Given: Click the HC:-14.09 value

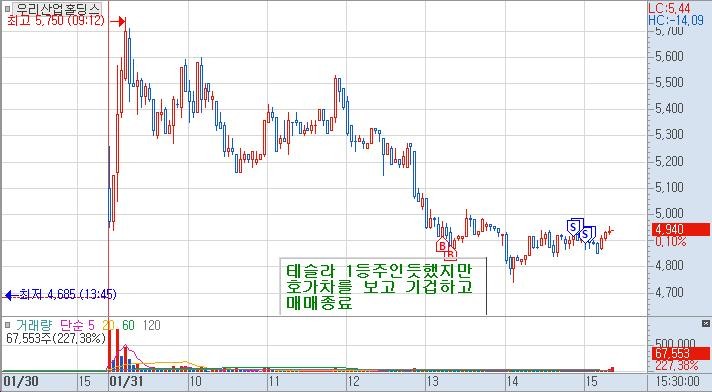Looking at the screenshot, I should pyautogui.click(x=676, y=20).
